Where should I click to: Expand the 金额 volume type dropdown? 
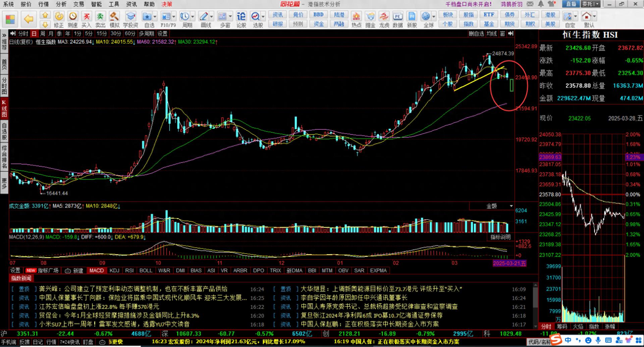pyautogui.click(x=511, y=206)
